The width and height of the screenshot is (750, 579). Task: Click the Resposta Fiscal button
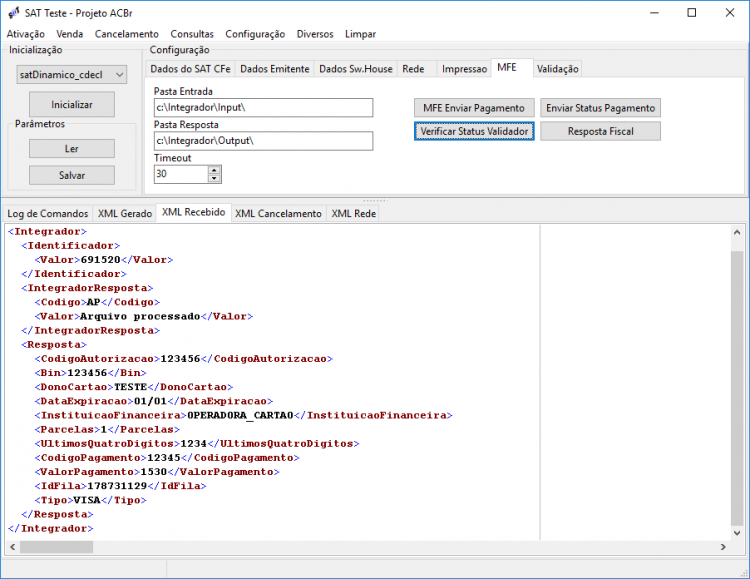click(601, 131)
